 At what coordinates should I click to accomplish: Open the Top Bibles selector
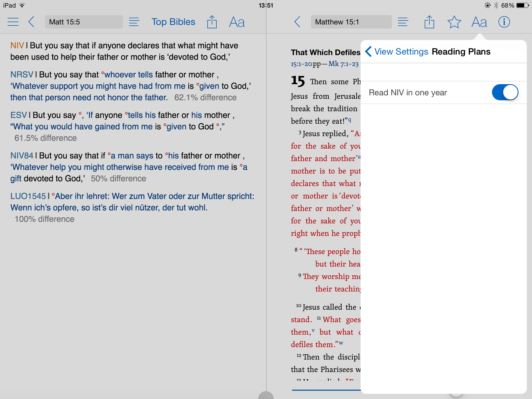tap(173, 22)
